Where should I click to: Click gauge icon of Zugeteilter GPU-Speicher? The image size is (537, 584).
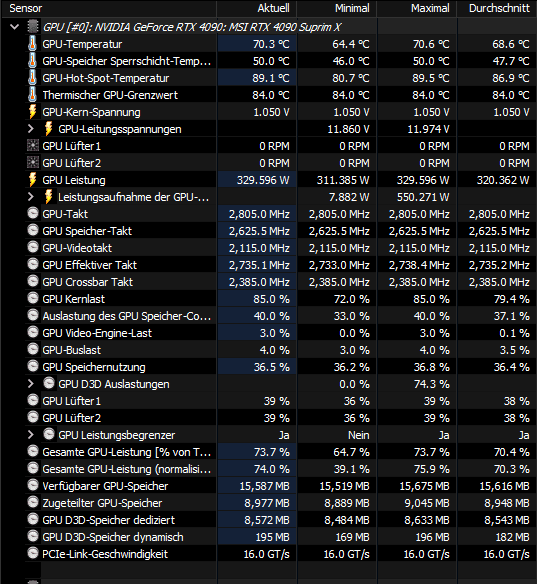[33, 502]
